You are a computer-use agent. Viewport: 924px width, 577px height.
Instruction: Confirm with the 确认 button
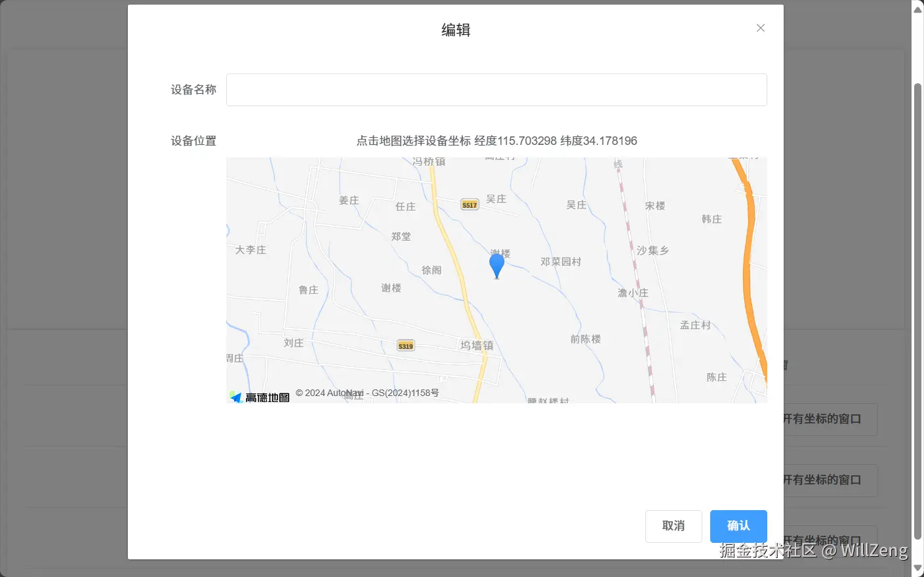pos(738,526)
